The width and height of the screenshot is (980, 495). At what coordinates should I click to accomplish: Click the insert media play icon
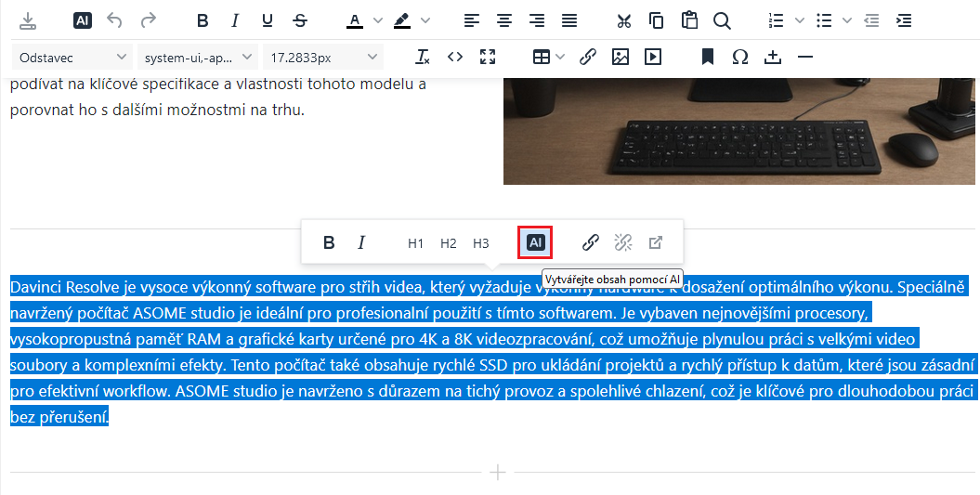(653, 58)
